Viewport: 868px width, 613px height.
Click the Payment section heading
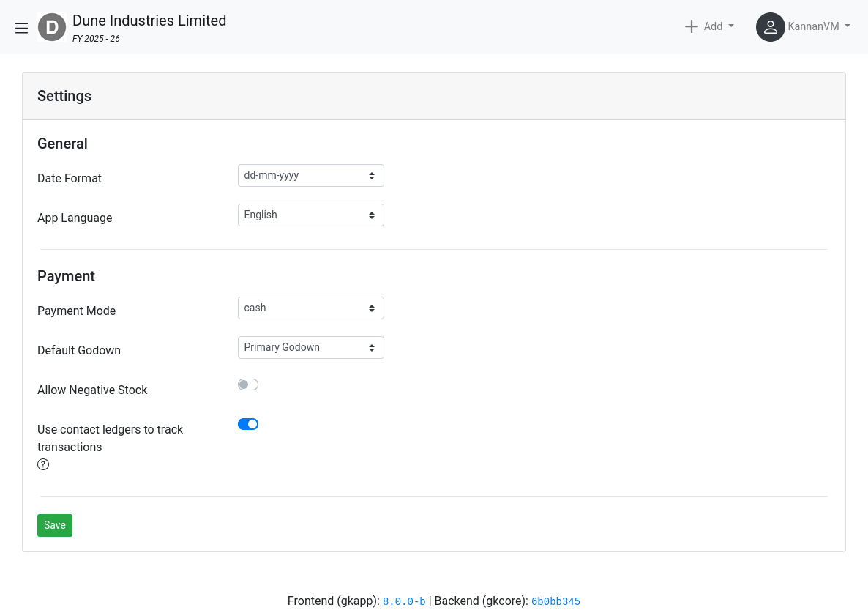point(67,276)
